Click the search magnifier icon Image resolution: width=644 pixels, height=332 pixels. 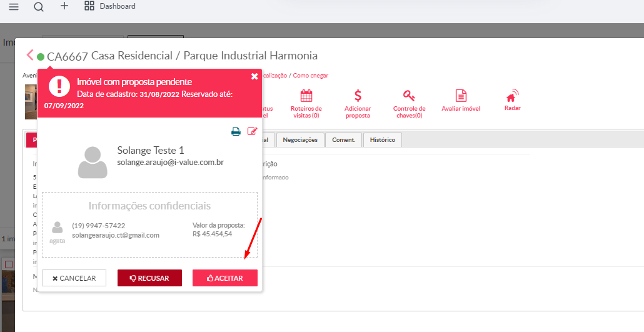click(39, 7)
